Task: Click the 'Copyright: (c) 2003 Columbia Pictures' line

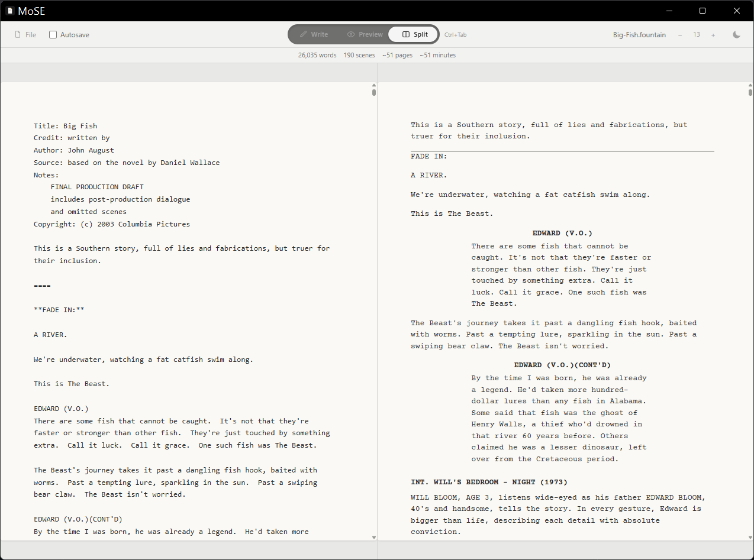Action: coord(112,224)
